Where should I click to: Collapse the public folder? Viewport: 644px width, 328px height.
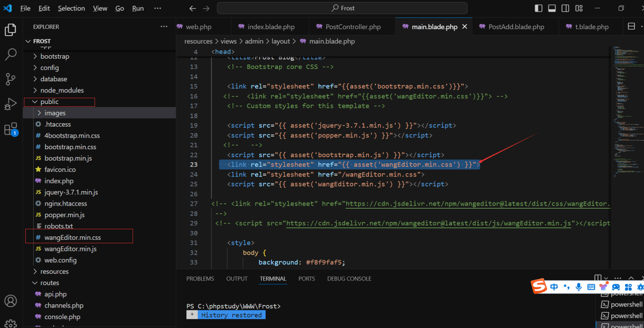pos(100,102)
